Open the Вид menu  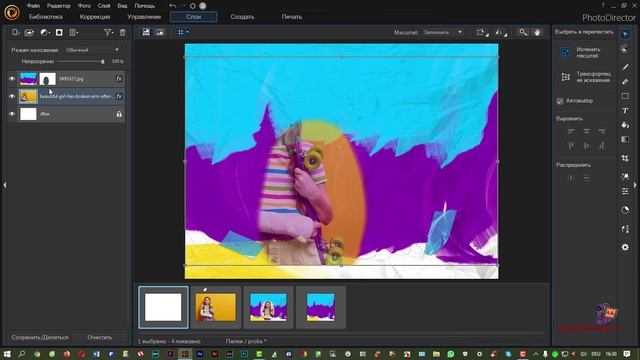tap(122, 6)
